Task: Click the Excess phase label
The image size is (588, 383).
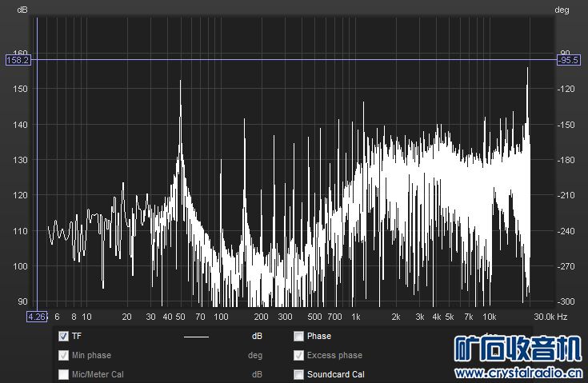Action: pyautogui.click(x=334, y=355)
